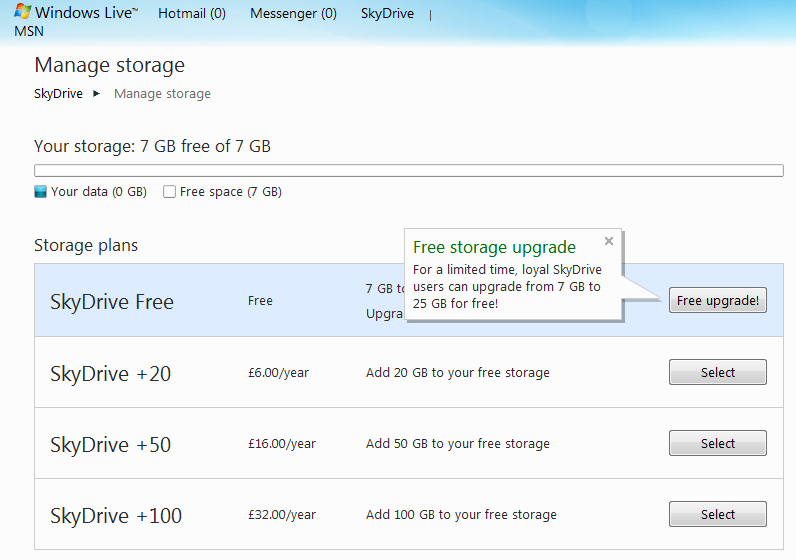Open SkyDrive from the header menu
The width and height of the screenshot is (796, 560).
point(387,13)
